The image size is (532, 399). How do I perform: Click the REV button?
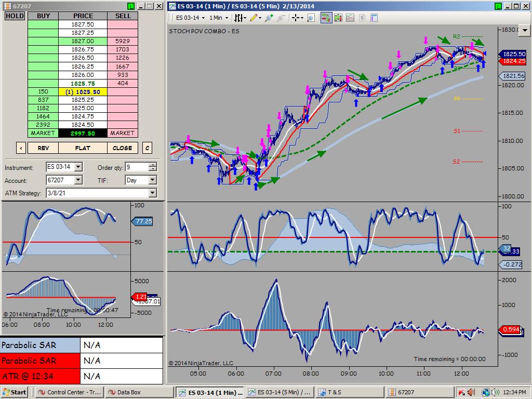43,148
